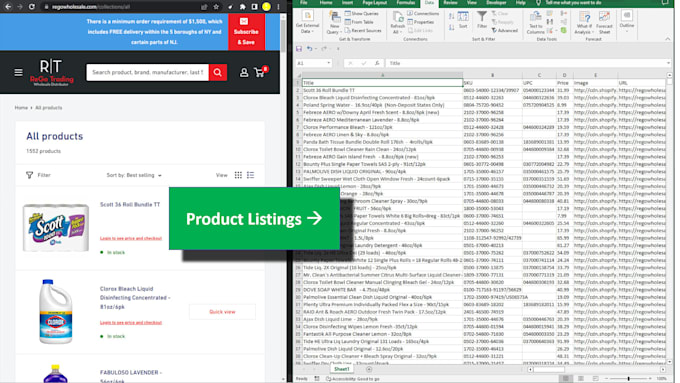Image resolution: width=680 pixels, height=383 pixels.
Task: Click in the site product search field
Action: click(147, 72)
